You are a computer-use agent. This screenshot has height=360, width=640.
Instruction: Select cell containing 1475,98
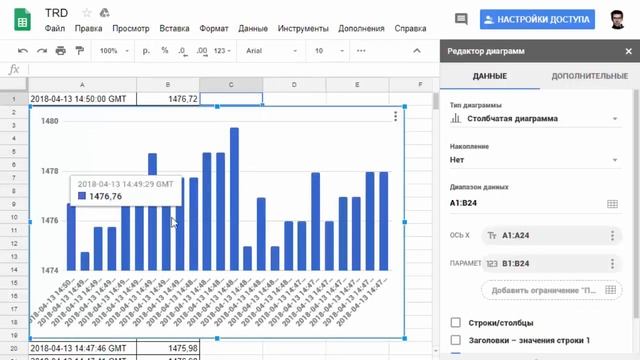[x=168, y=348]
